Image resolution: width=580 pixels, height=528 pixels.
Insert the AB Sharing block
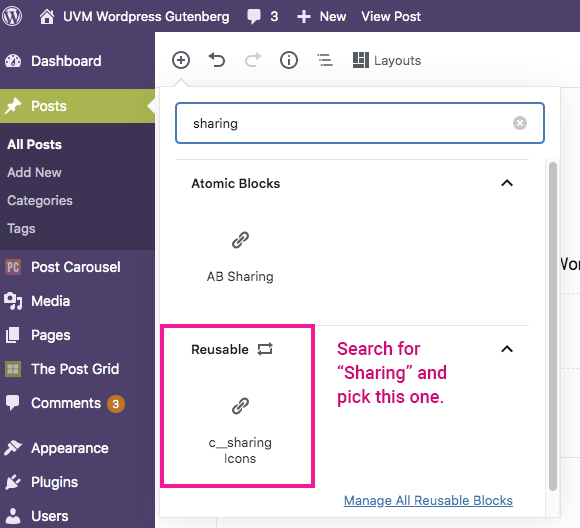pyautogui.click(x=240, y=257)
